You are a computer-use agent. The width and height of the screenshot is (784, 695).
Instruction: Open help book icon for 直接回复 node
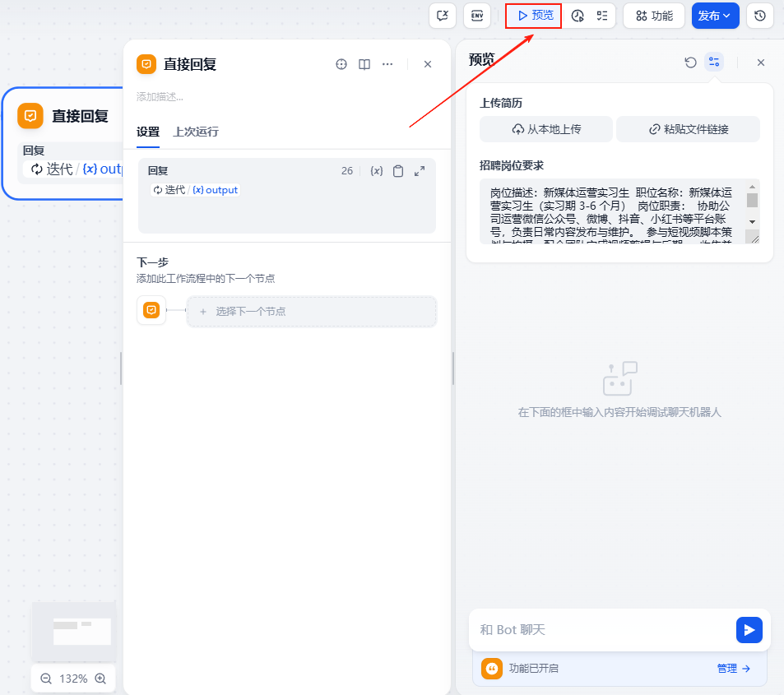pos(364,64)
